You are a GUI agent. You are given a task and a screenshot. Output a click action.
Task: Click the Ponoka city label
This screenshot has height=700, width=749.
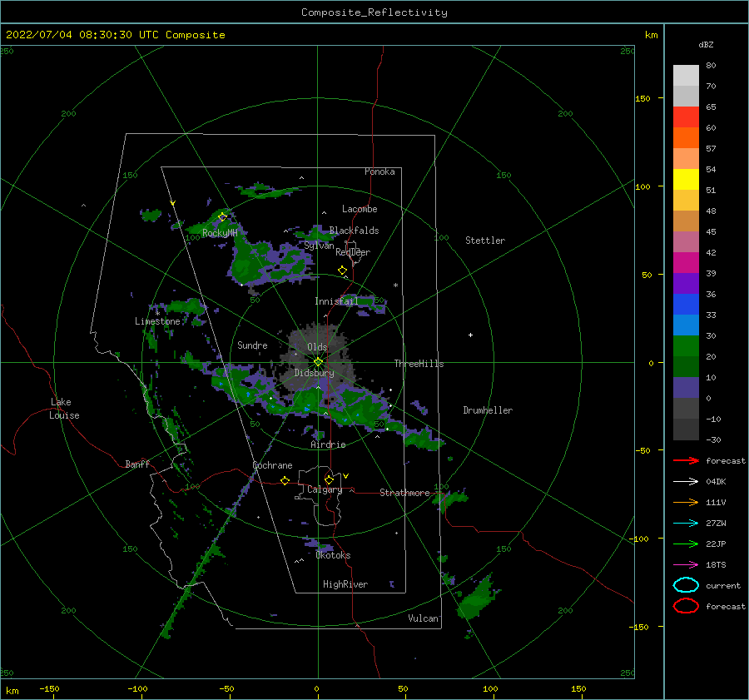point(379,171)
